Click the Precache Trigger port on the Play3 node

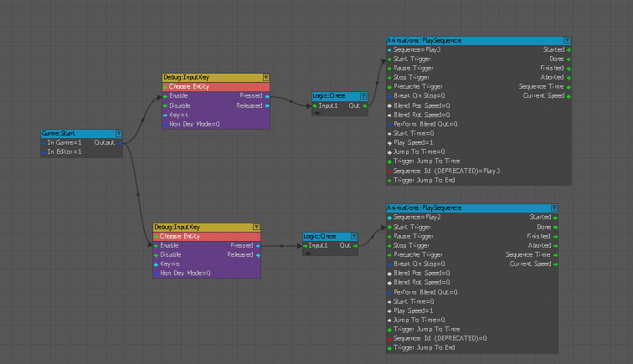[x=415, y=87]
